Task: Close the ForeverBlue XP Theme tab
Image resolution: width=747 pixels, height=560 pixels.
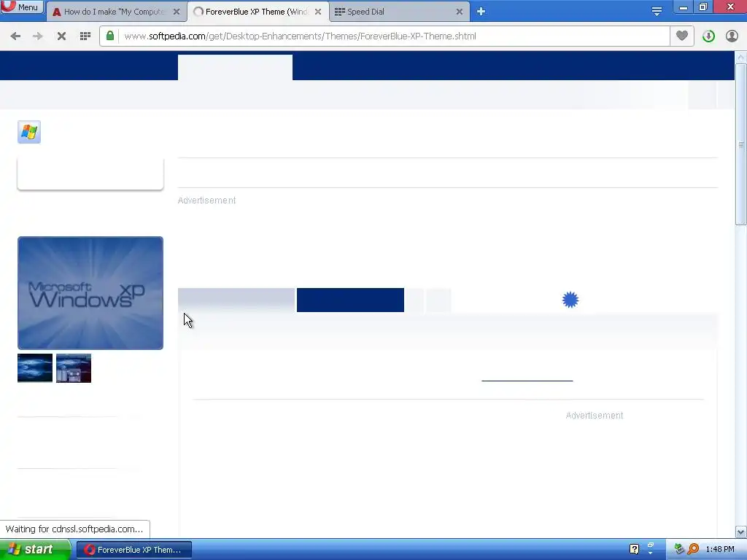Action: (x=318, y=12)
